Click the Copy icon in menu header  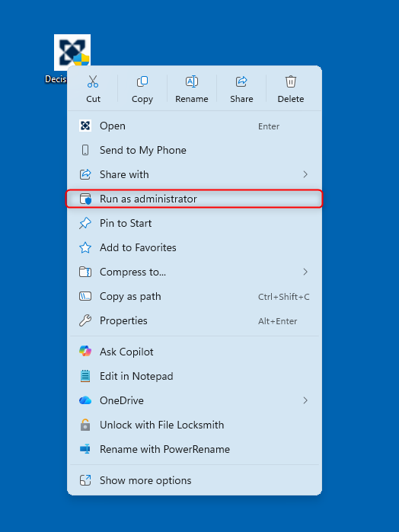tap(142, 81)
